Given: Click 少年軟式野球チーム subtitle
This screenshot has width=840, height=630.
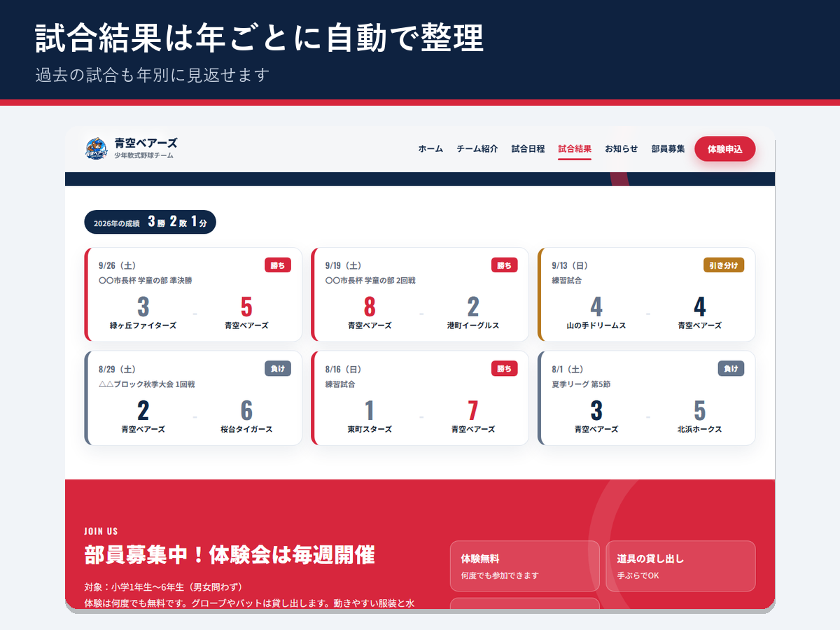Looking at the screenshot, I should 143,155.
